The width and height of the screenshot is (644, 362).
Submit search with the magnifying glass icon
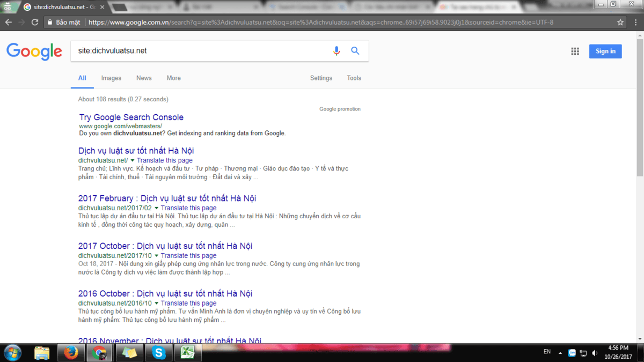click(355, 51)
